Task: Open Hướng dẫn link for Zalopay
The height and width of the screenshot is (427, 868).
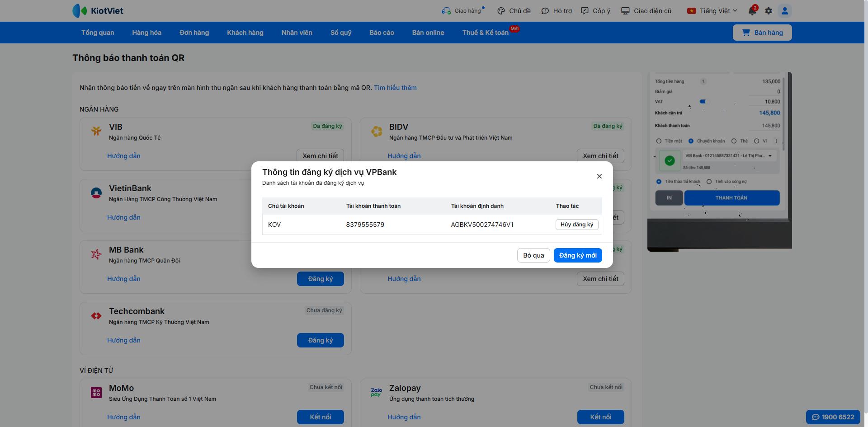Action: pyautogui.click(x=404, y=417)
